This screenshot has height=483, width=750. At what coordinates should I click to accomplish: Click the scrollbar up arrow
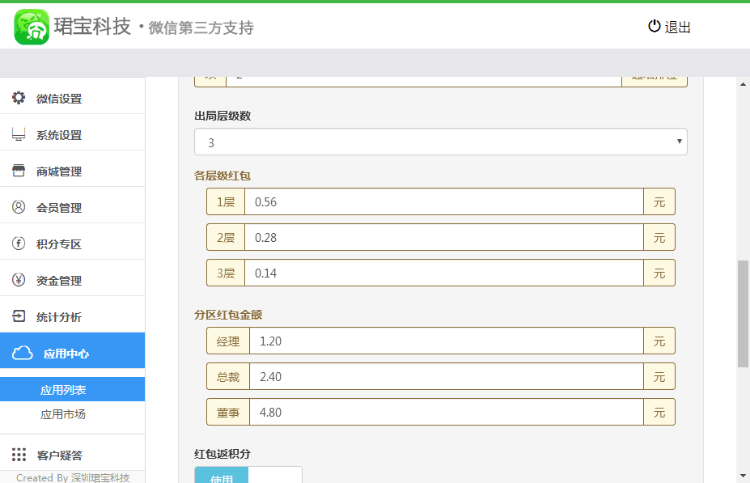(x=743, y=84)
